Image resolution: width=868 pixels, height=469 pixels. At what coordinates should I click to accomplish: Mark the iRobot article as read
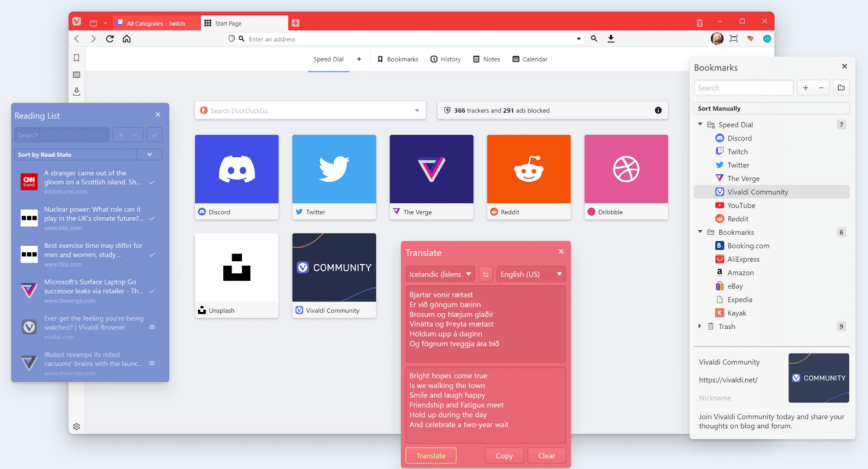152,364
